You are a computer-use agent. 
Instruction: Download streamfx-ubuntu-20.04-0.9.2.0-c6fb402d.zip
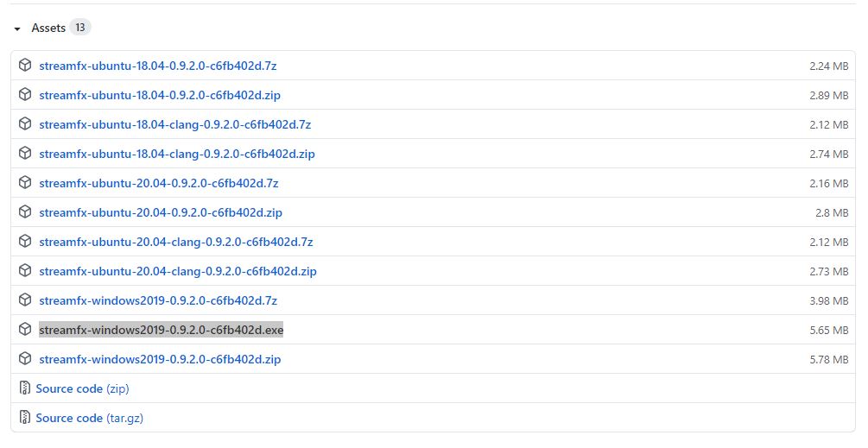click(161, 212)
